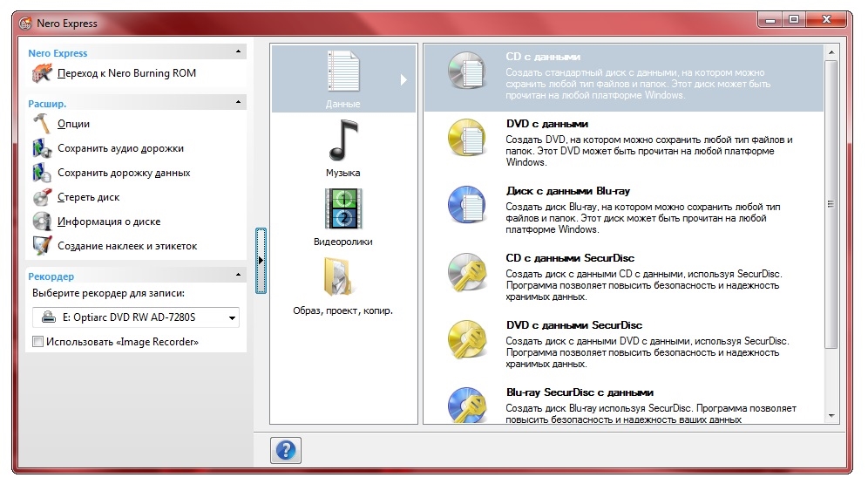
Task: Select the Диск с данными Blu-ray title
Action: [x=568, y=191]
